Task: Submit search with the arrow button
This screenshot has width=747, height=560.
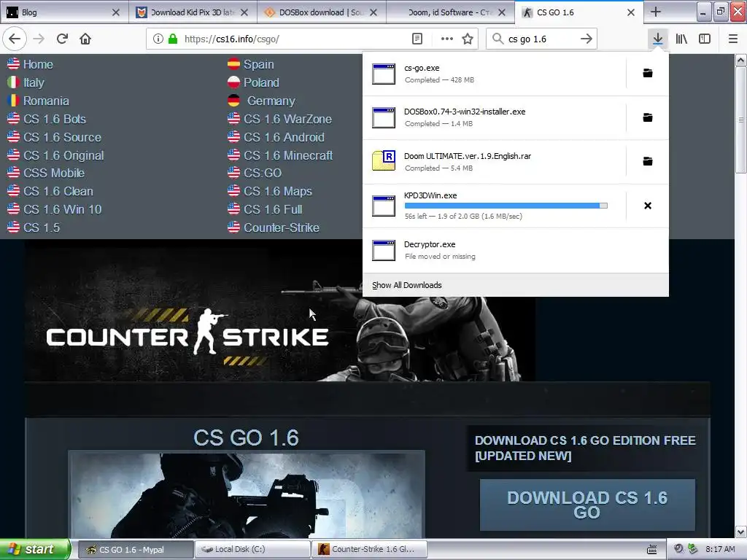Action: (587, 39)
